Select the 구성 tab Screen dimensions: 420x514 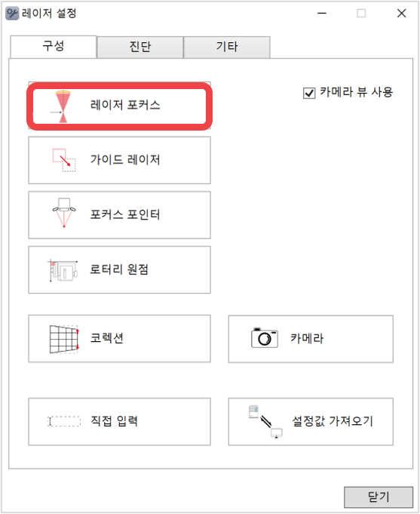click(54, 46)
